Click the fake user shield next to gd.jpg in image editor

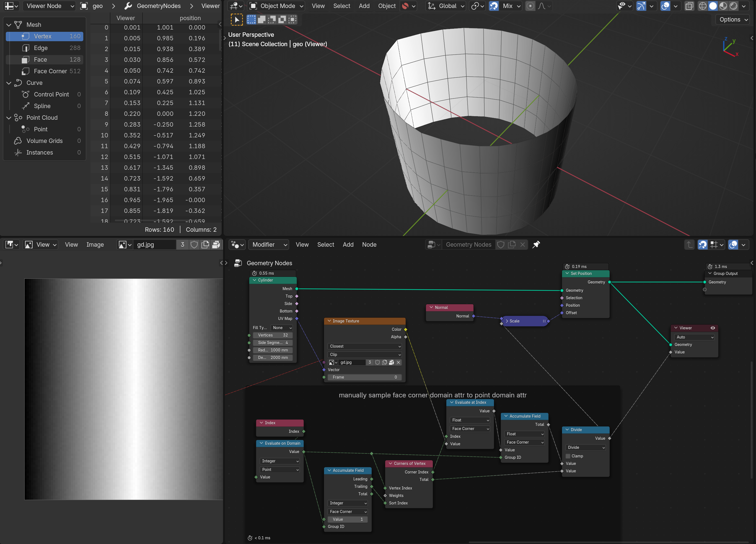194,244
